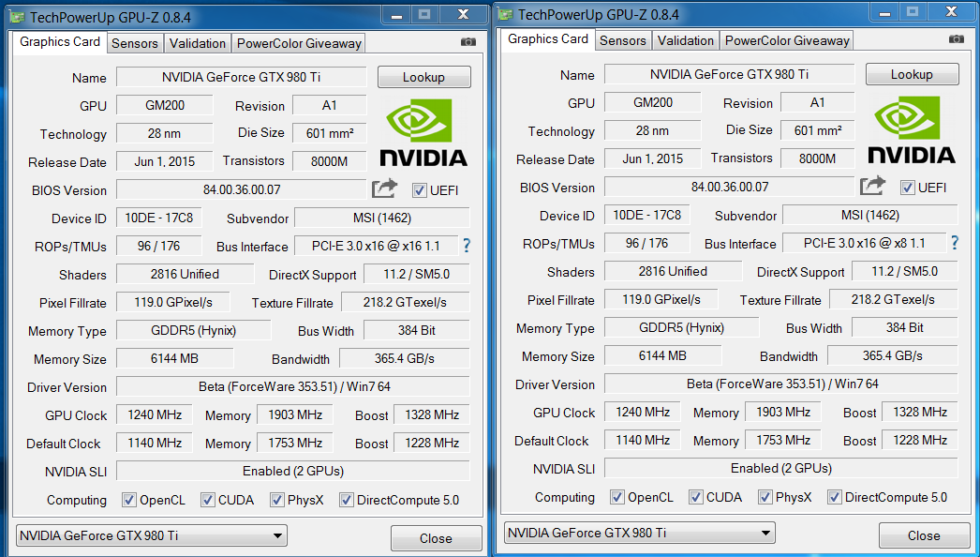Toggle DirectCompute 5.0 checkbox in right window

click(x=835, y=497)
